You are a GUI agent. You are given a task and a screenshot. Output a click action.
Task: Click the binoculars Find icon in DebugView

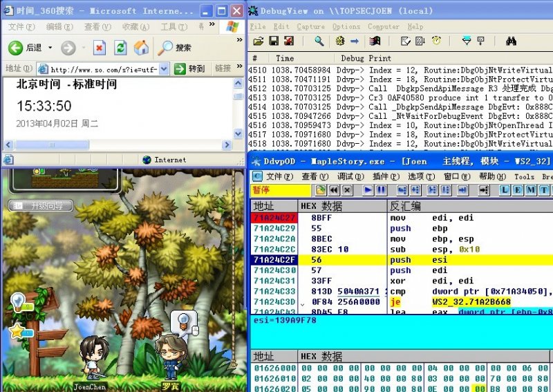512,41
